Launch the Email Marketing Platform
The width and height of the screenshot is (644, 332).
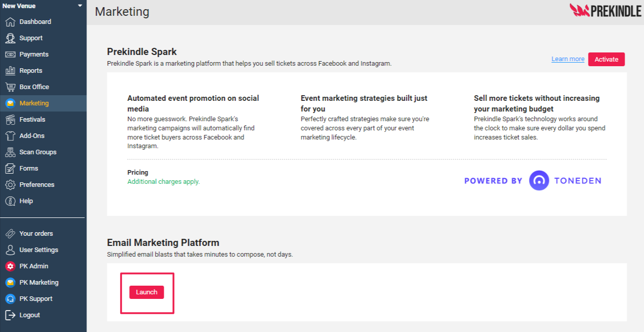[x=147, y=292]
